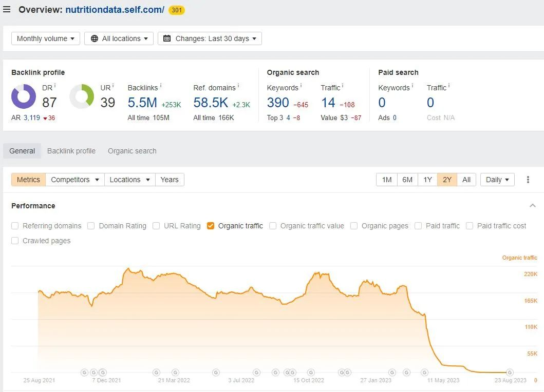This screenshot has height=392, width=544.
Task: Set chart range to 6M
Action: pos(407,180)
